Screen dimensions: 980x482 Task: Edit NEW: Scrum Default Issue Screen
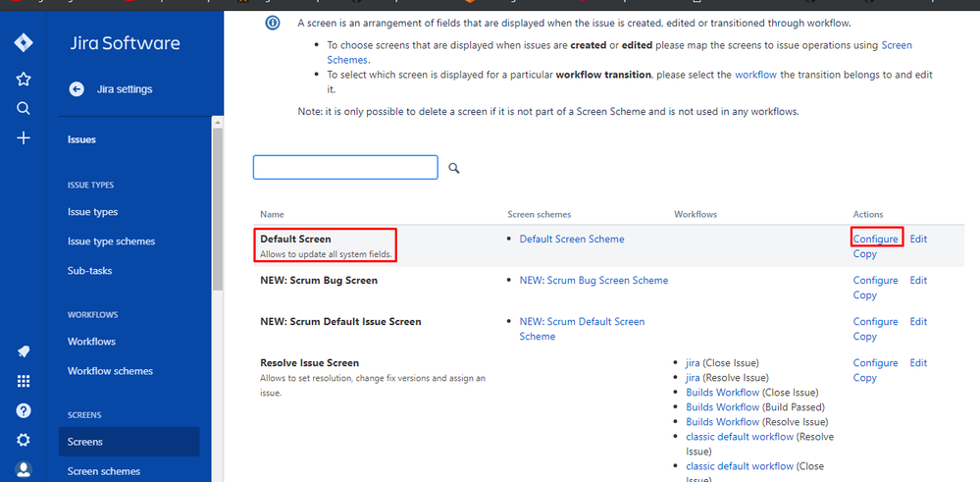coord(918,321)
